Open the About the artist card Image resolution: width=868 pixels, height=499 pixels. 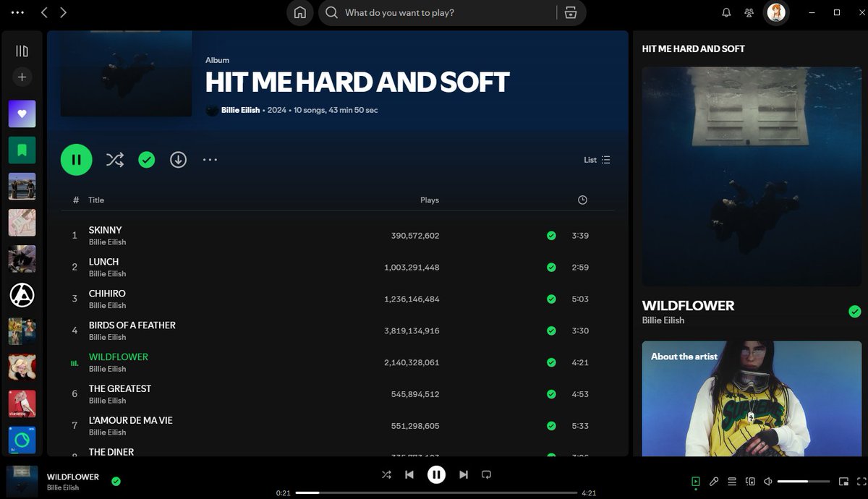pyautogui.click(x=752, y=398)
